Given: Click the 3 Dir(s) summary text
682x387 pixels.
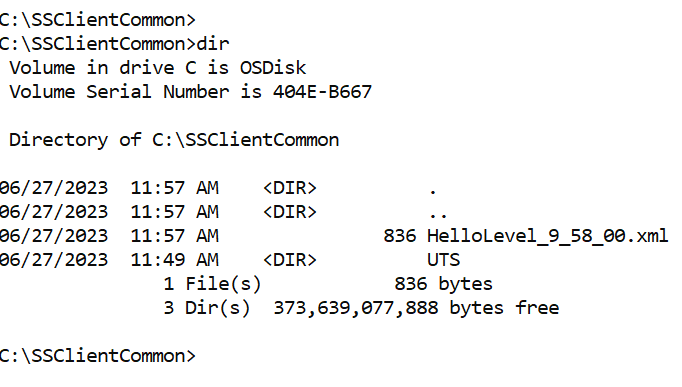Looking at the screenshot, I should 207,308.
